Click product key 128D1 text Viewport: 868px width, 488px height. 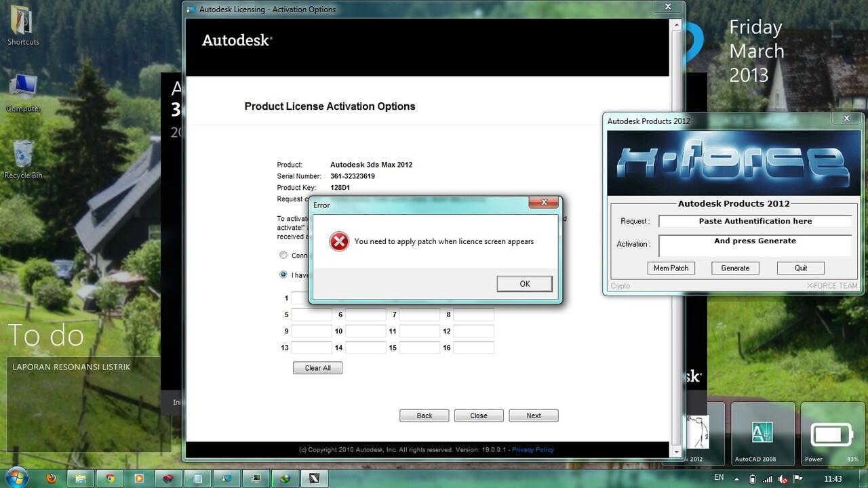pyautogui.click(x=340, y=188)
